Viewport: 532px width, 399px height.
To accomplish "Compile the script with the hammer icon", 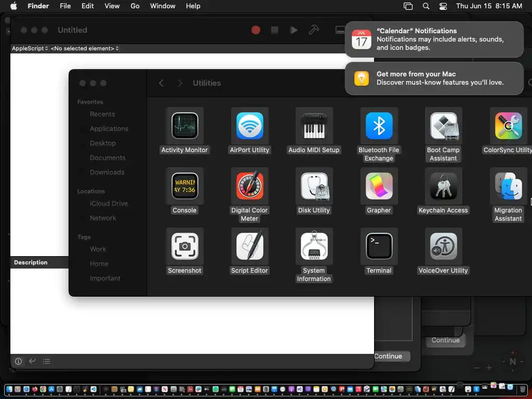I will 313,30.
